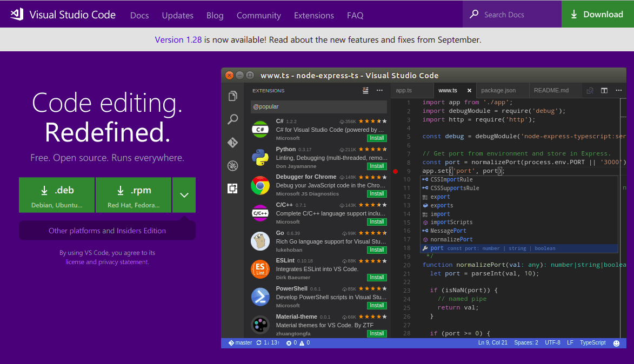
Task: Install the Material-theme extension
Action: (377, 333)
